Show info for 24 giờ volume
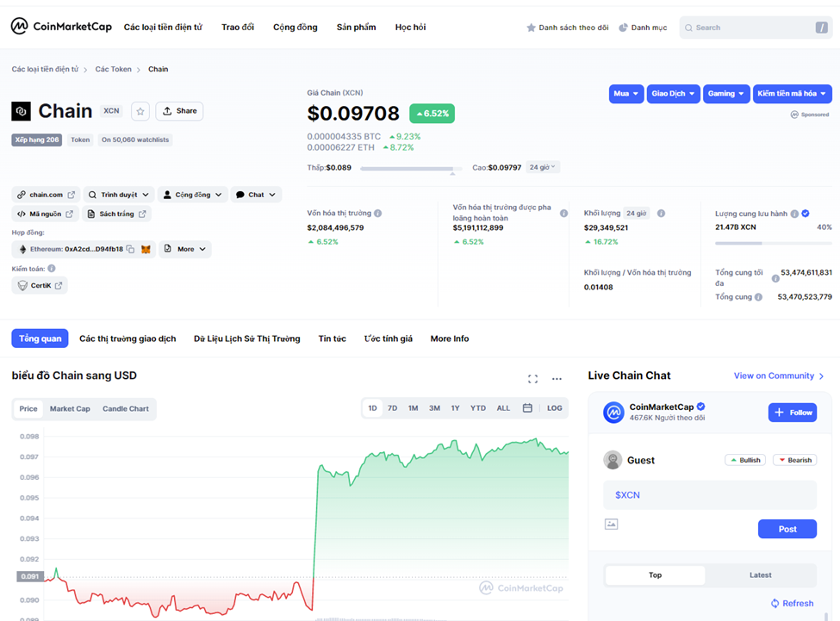The image size is (840, 621). [661, 213]
